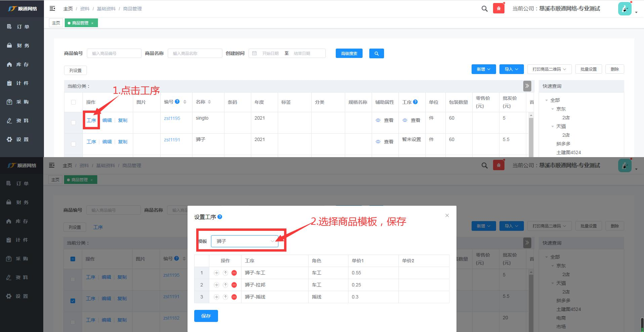Uncheck the ticked zst1191 row checkbox
The image size is (644, 332).
coord(73,301)
